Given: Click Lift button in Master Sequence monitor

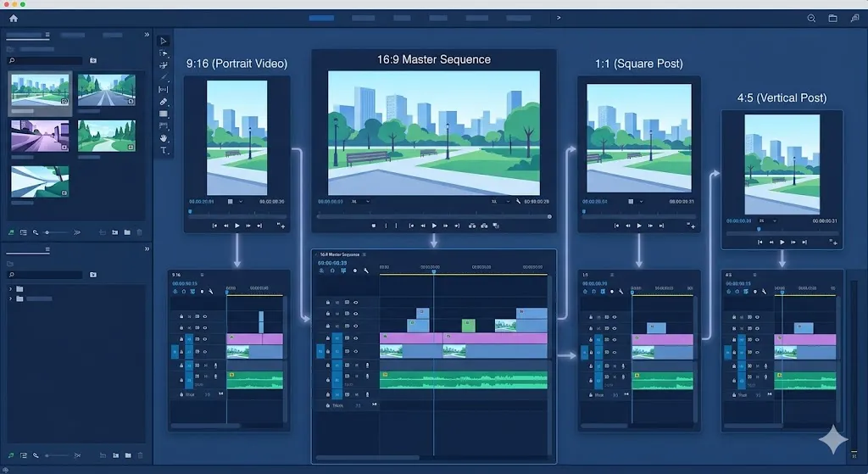Looking at the screenshot, I should (x=471, y=226).
